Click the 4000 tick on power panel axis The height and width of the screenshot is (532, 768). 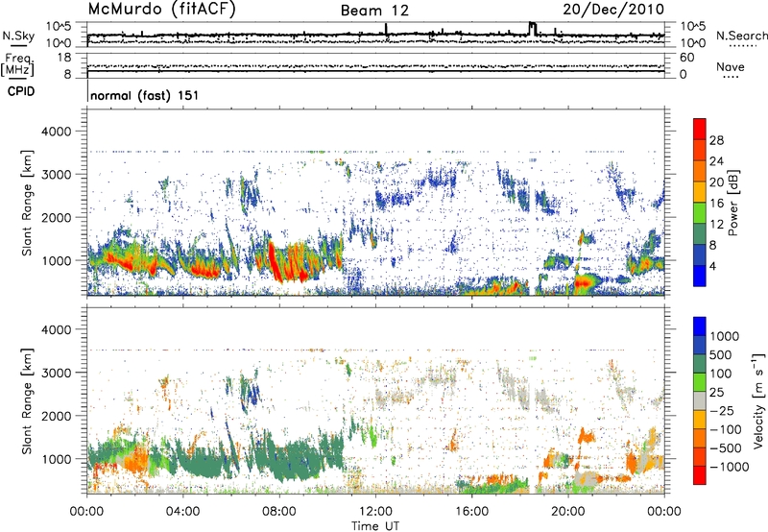[x=57, y=132]
